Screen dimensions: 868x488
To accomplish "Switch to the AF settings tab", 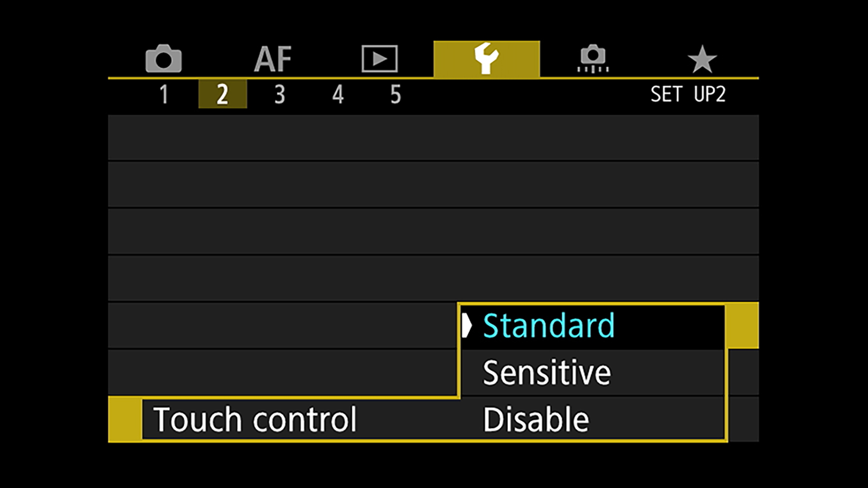I will pos(273,59).
